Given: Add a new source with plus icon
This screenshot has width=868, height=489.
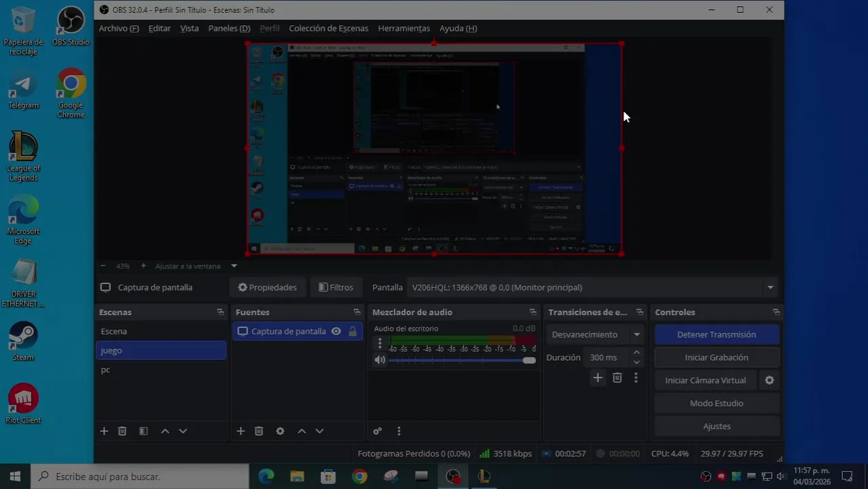Looking at the screenshot, I should 240,431.
